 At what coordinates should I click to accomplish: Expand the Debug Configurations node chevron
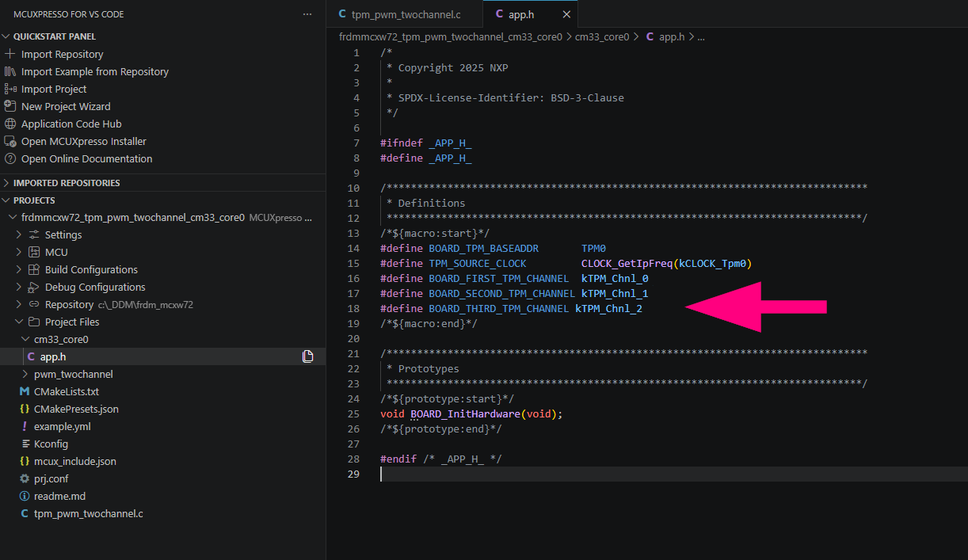click(x=20, y=287)
